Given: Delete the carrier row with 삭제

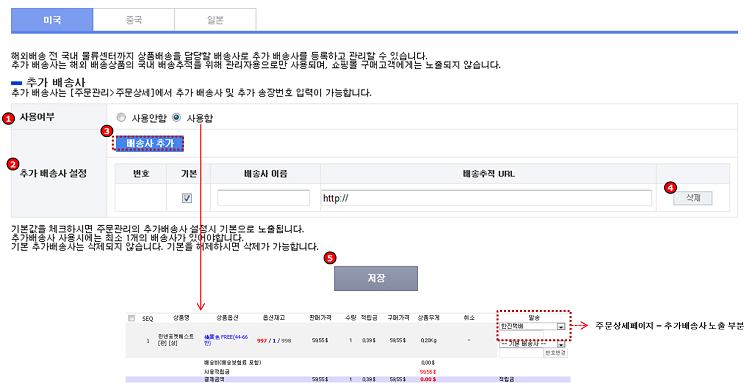Looking at the screenshot, I should [693, 198].
